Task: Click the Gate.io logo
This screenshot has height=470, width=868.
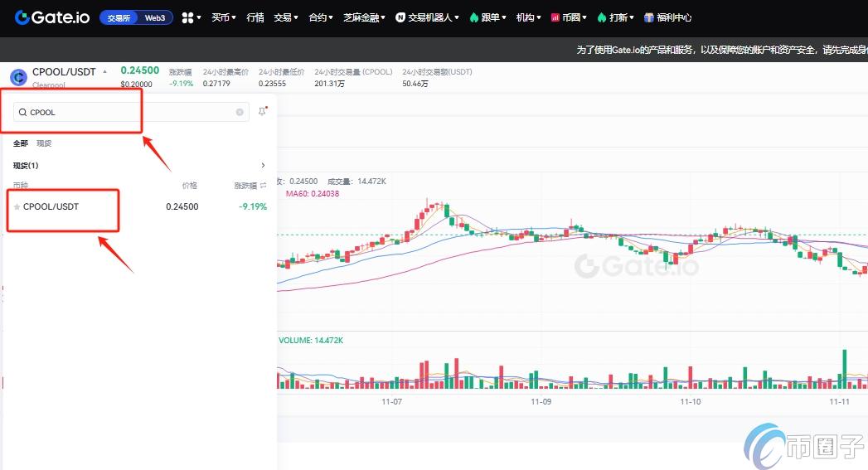Action: click(52, 17)
